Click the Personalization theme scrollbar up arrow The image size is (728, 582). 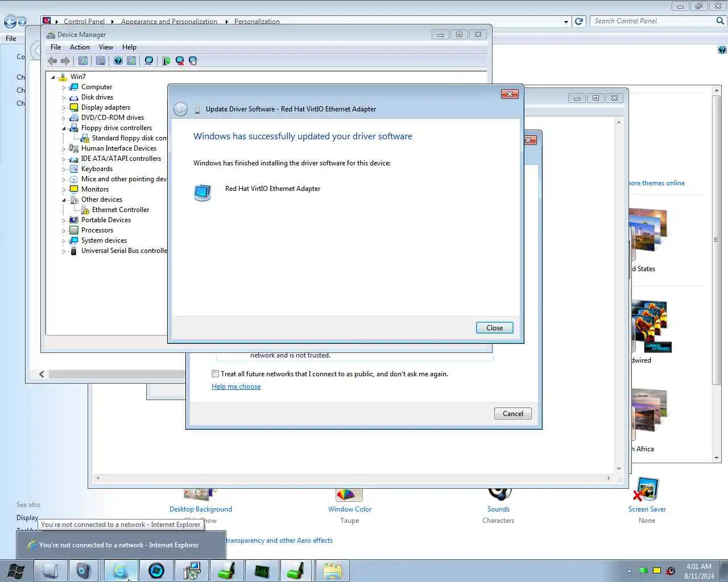[x=717, y=90]
